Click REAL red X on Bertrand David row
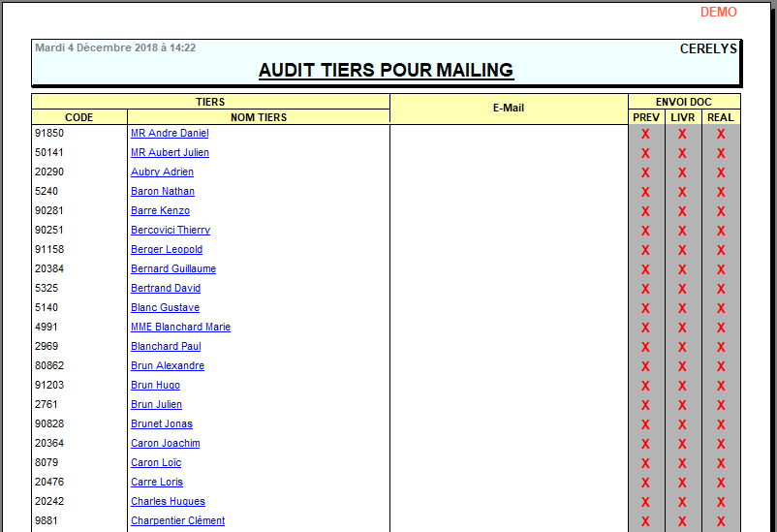 tap(721, 290)
